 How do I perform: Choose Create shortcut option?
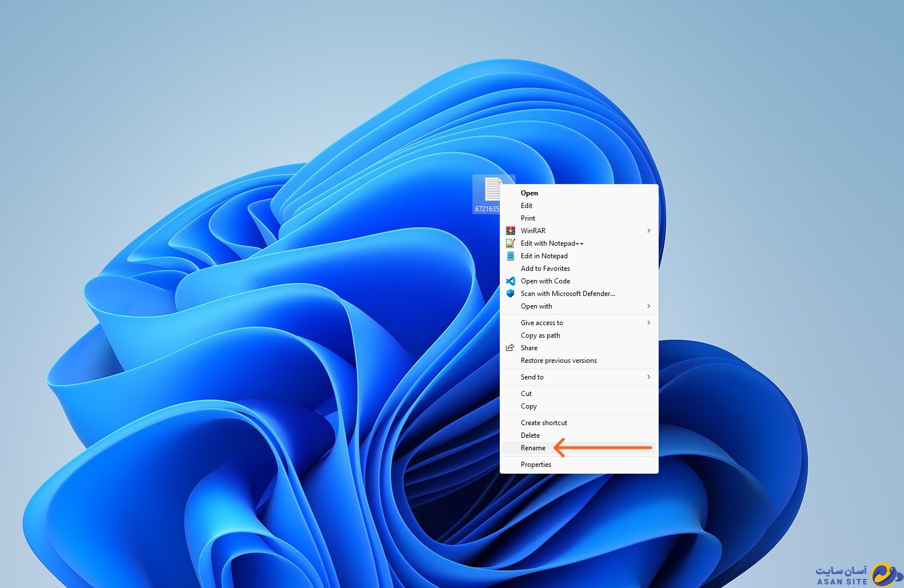pos(544,423)
